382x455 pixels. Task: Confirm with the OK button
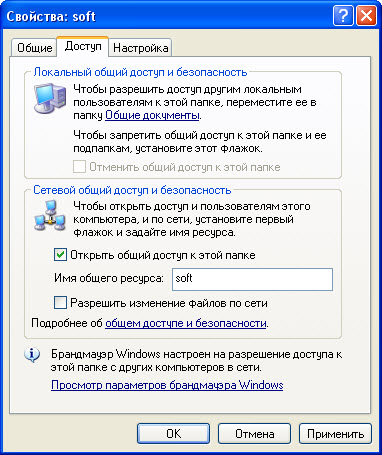[173, 434]
